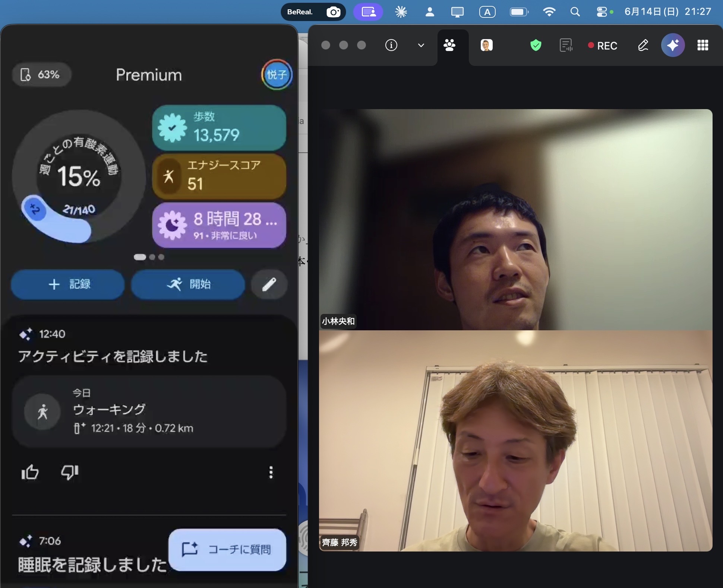Select the first page indicator dot
Image resolution: width=723 pixels, height=588 pixels.
click(140, 257)
